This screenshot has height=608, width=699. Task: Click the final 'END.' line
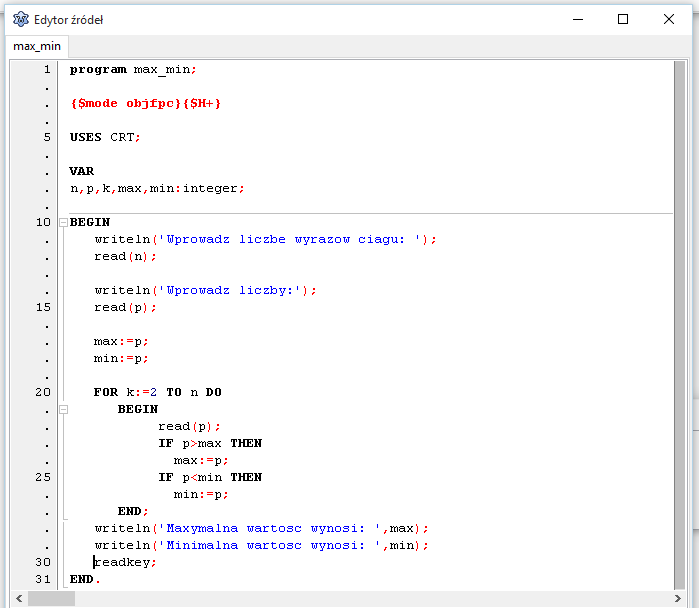click(x=85, y=579)
